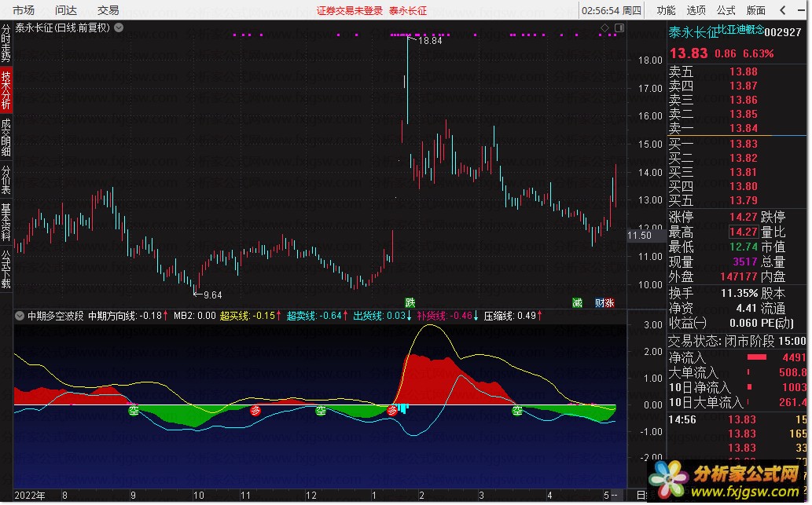Open the 版面 menu

pyautogui.click(x=756, y=10)
